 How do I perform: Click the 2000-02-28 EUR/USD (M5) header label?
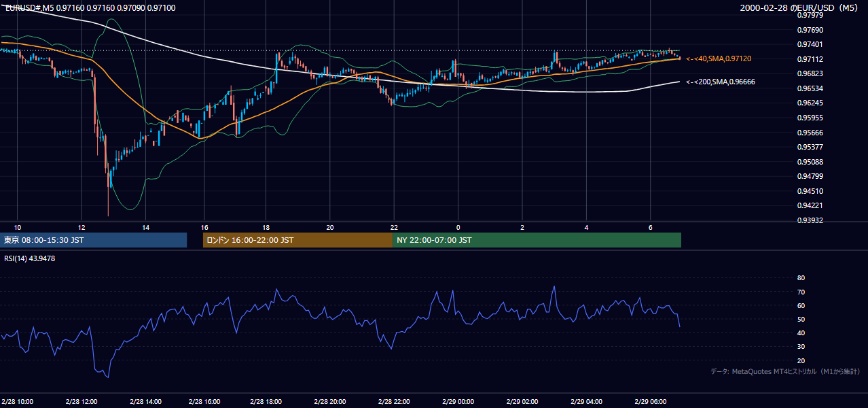[x=800, y=7]
